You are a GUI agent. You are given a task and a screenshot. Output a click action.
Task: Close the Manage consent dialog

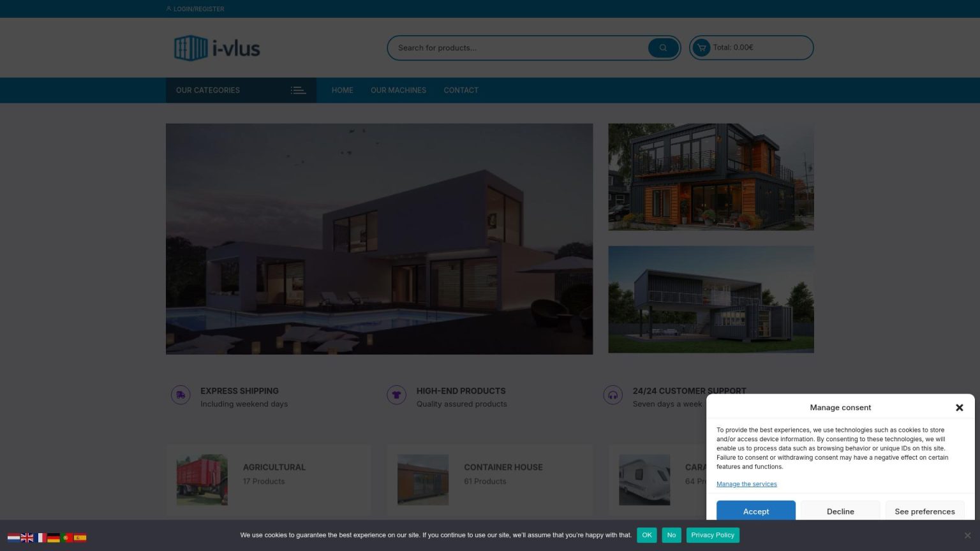click(959, 408)
